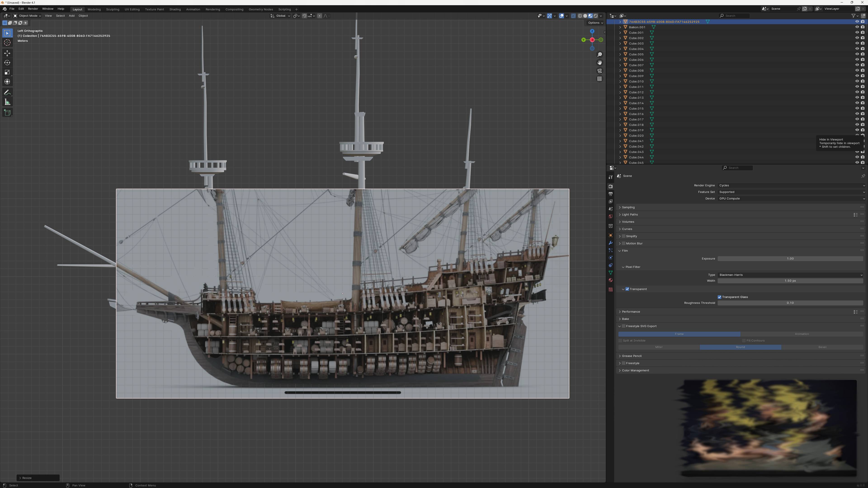Open the Material properties tab icon

(x=610, y=280)
